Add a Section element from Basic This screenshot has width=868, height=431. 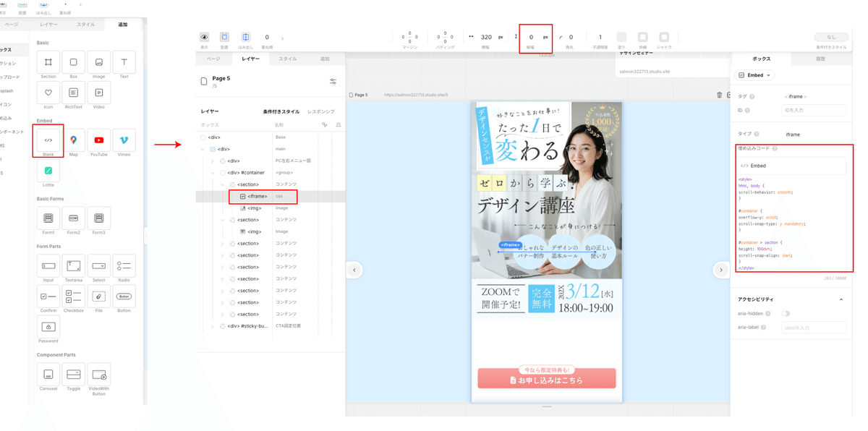pos(48,62)
